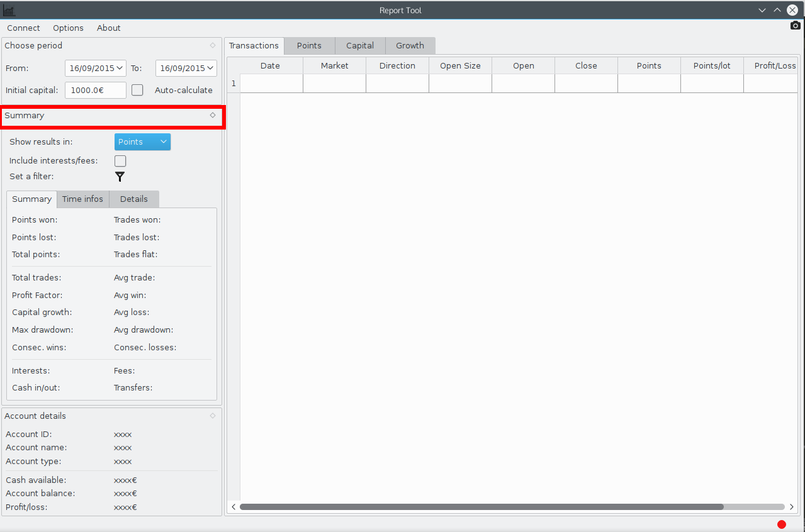Click the Report Tool app icon in title bar
Viewport: 805px width, 532px height.
tap(9, 11)
